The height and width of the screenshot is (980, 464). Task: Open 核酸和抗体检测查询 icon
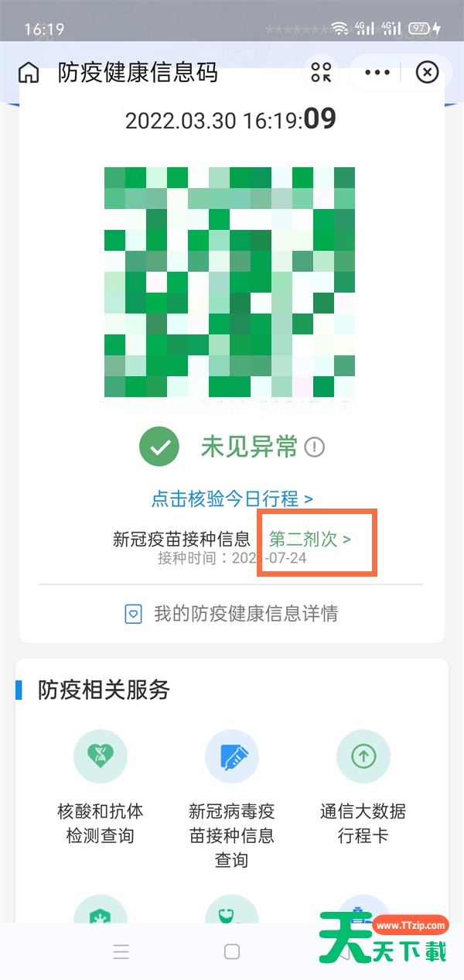101,756
